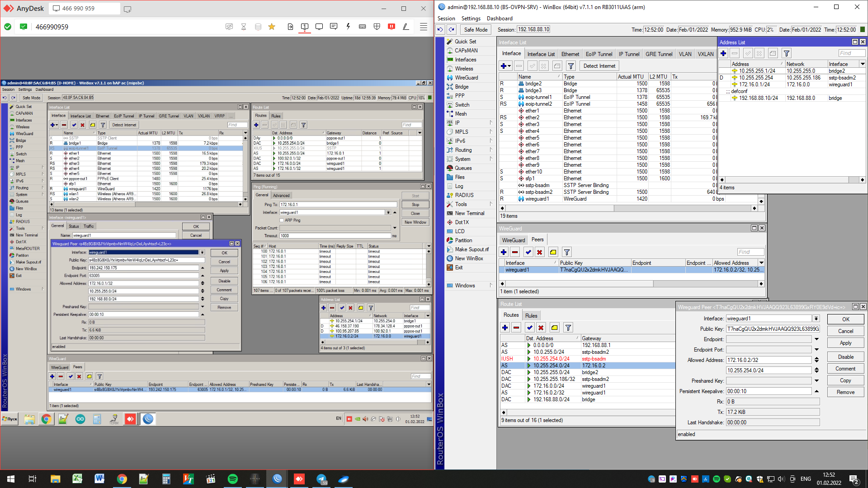Click Stop button in Ping window
This screenshot has height=488, width=868.
(415, 205)
